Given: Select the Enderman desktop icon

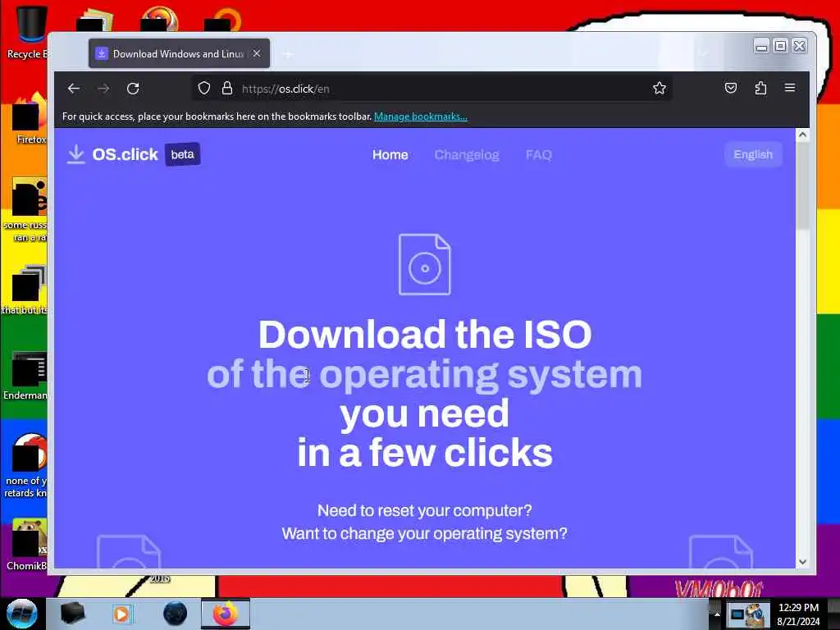Looking at the screenshot, I should (25, 376).
